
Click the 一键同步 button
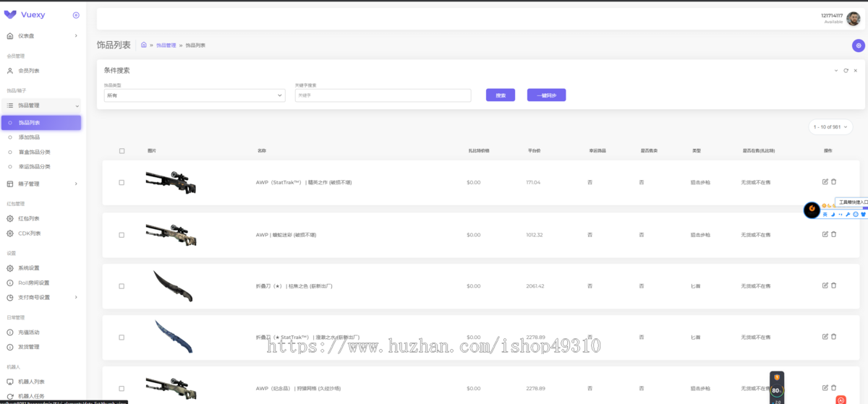pos(546,95)
